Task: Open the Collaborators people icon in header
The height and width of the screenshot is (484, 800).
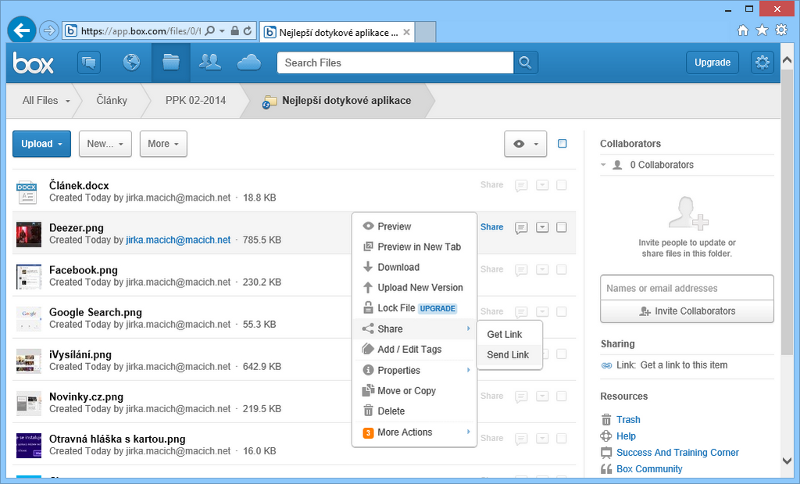Action: pyautogui.click(x=210, y=63)
